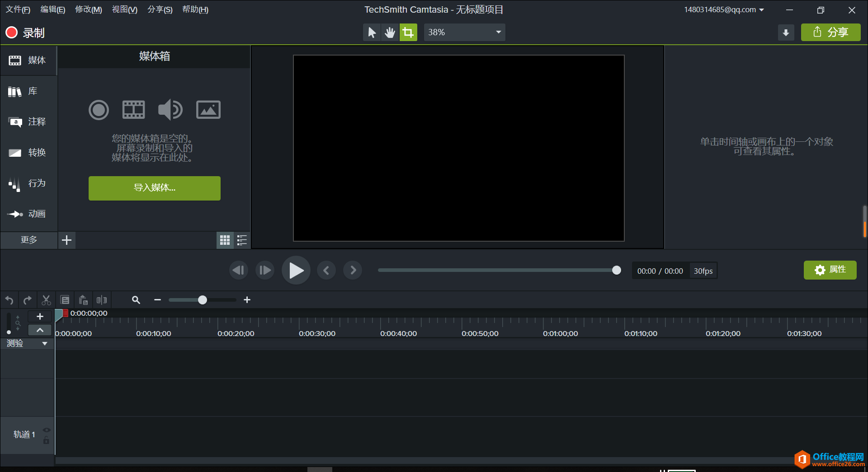Open the 行为 behaviors tab

[28, 183]
